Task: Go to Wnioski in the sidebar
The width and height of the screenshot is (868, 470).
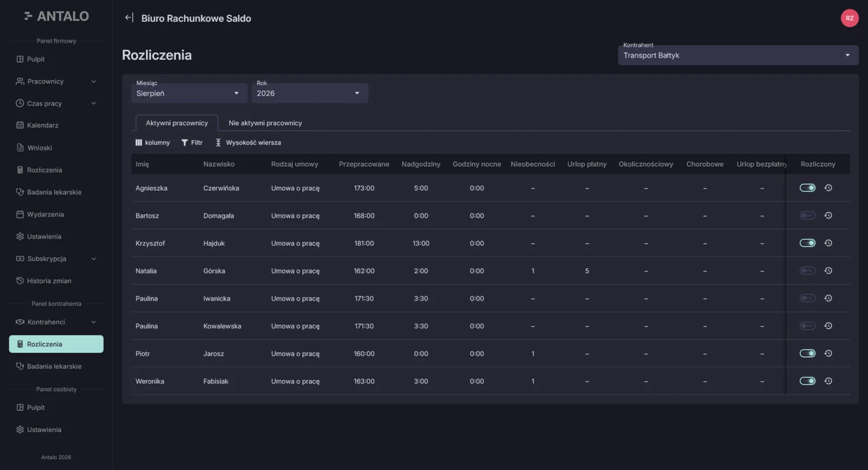Action: point(56,148)
